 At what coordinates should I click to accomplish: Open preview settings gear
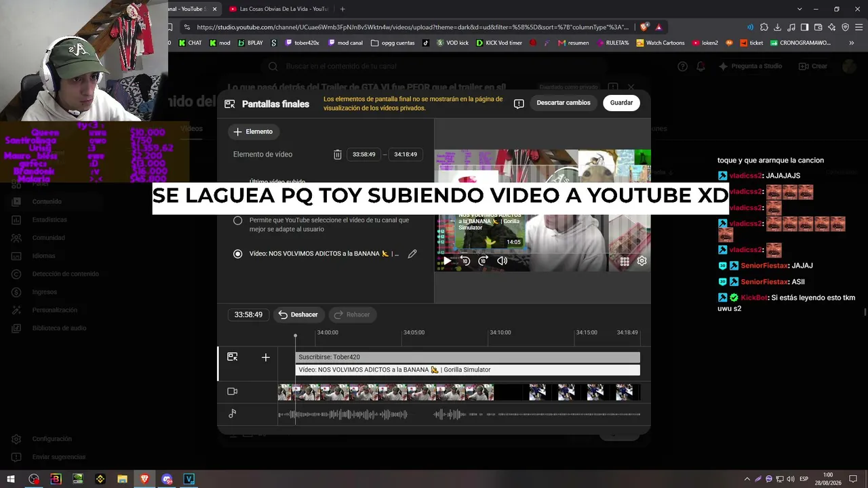pyautogui.click(x=642, y=261)
